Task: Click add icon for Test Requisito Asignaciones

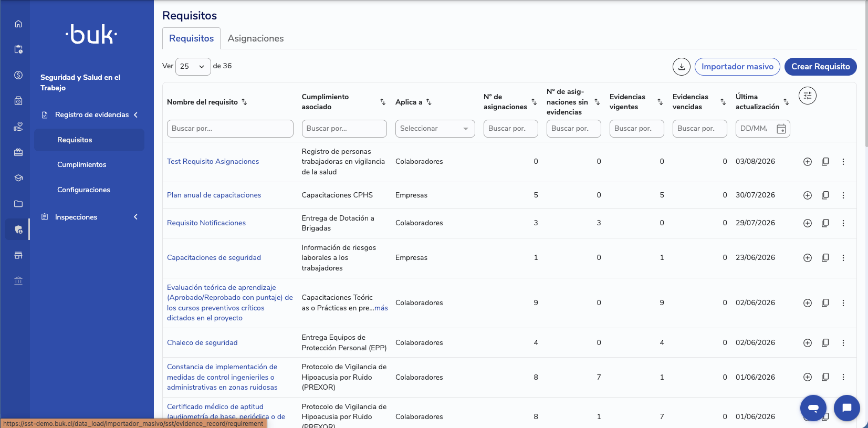Action: pos(808,162)
